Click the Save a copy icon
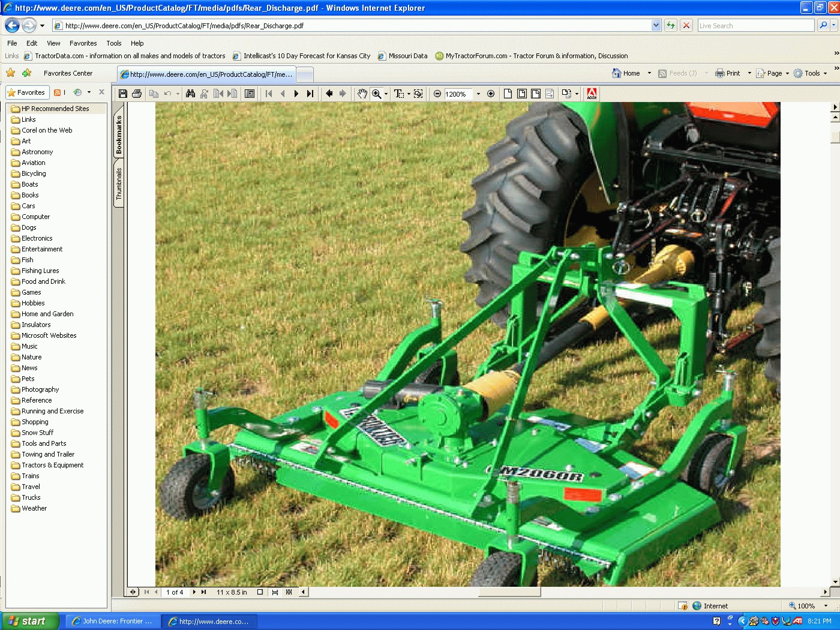The height and width of the screenshot is (630, 840). pos(123,94)
